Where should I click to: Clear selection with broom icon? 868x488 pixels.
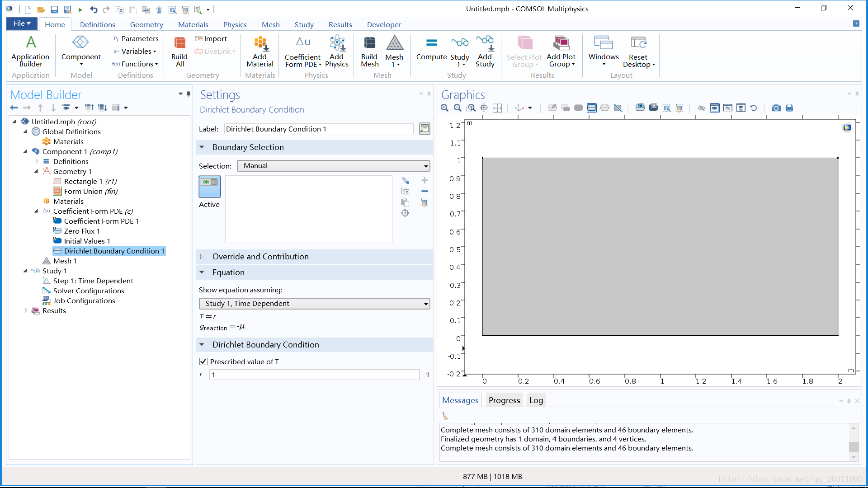[425, 202]
